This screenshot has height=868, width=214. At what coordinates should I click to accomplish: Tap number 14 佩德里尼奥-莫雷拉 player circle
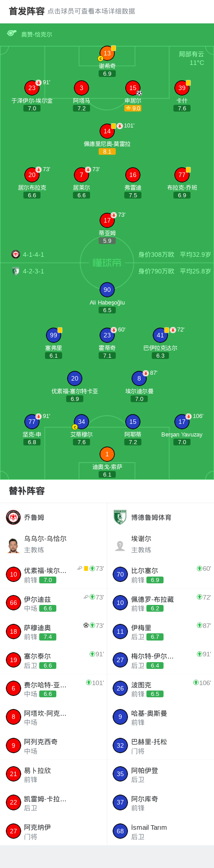(x=107, y=131)
